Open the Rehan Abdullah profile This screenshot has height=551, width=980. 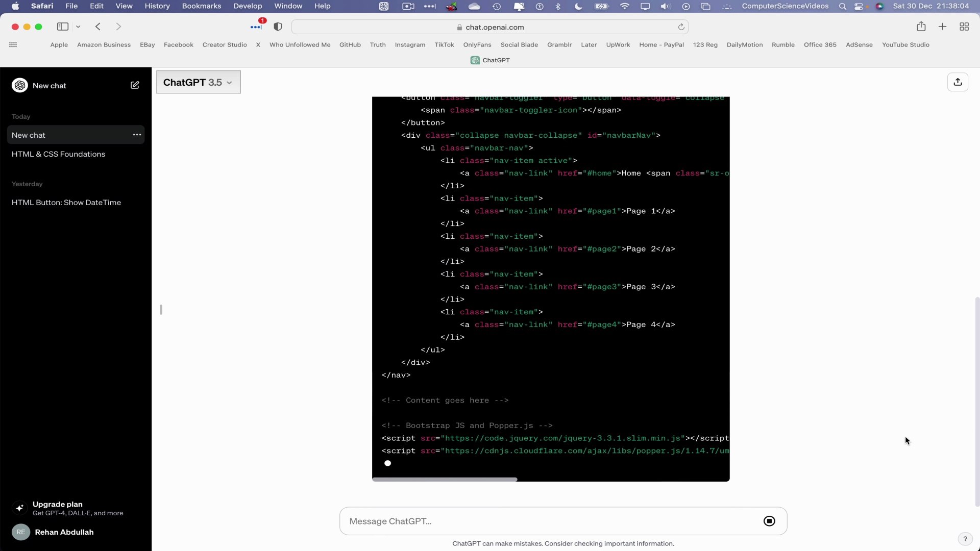[65, 532]
